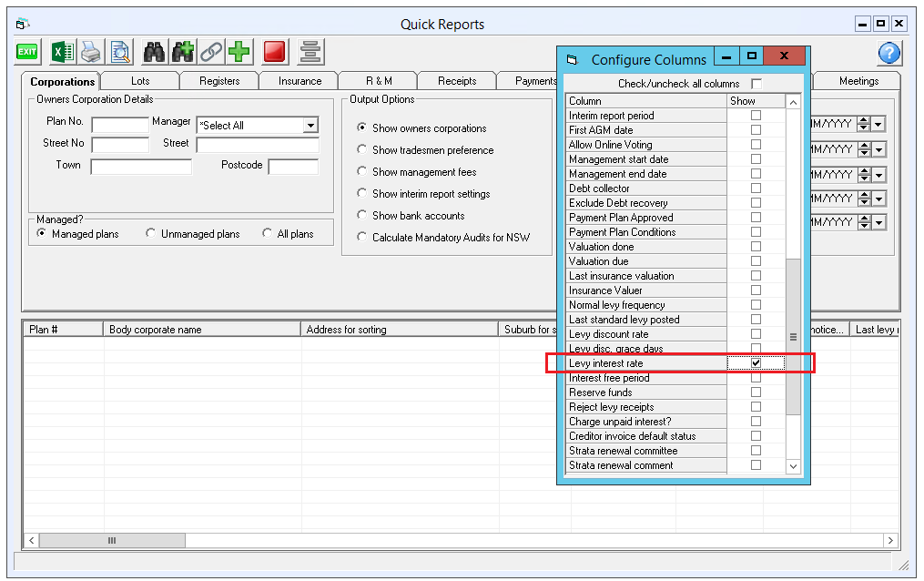Screen dimensions: 924x581
Task: Click the black binoculars search icon
Action: point(154,52)
